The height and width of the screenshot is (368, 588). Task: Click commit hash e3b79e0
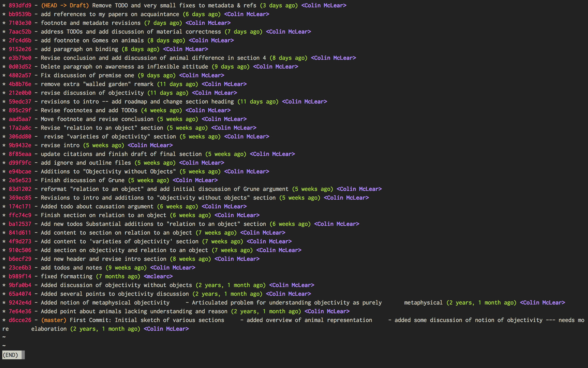pyautogui.click(x=20, y=58)
